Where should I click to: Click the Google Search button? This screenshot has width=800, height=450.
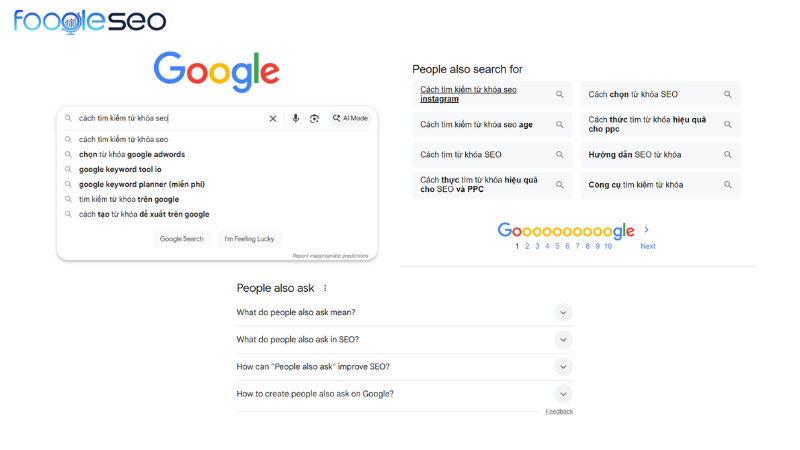point(181,239)
